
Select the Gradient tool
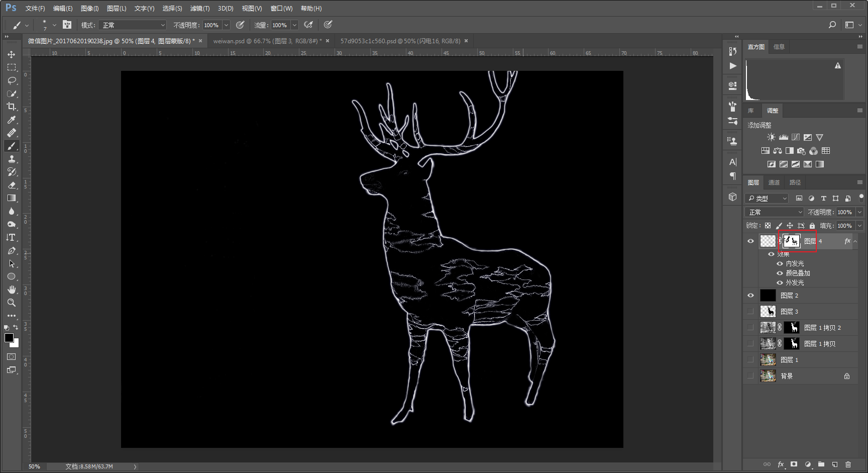click(x=11, y=198)
